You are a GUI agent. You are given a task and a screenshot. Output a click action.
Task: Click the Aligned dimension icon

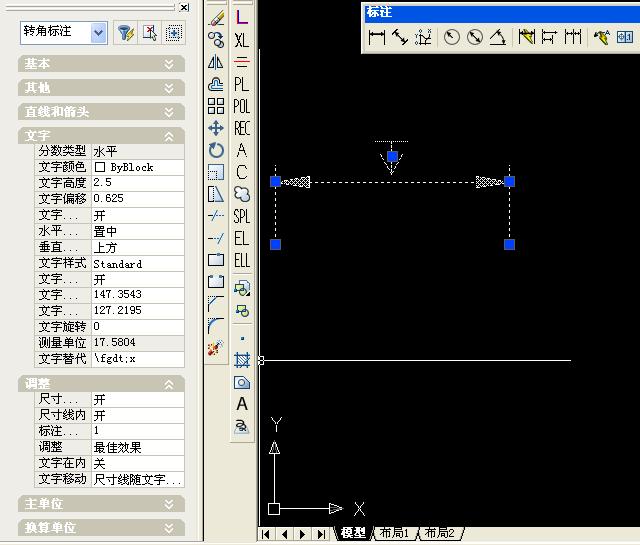pyautogui.click(x=400, y=38)
